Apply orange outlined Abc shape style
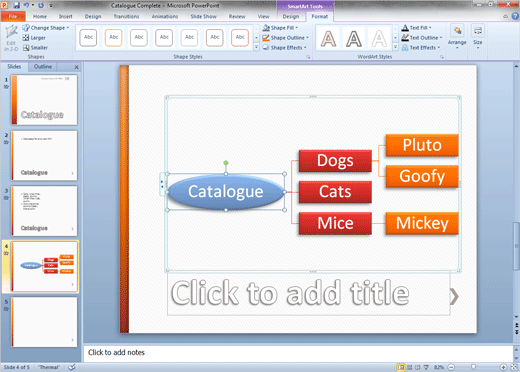The image size is (520, 372). (x=114, y=37)
